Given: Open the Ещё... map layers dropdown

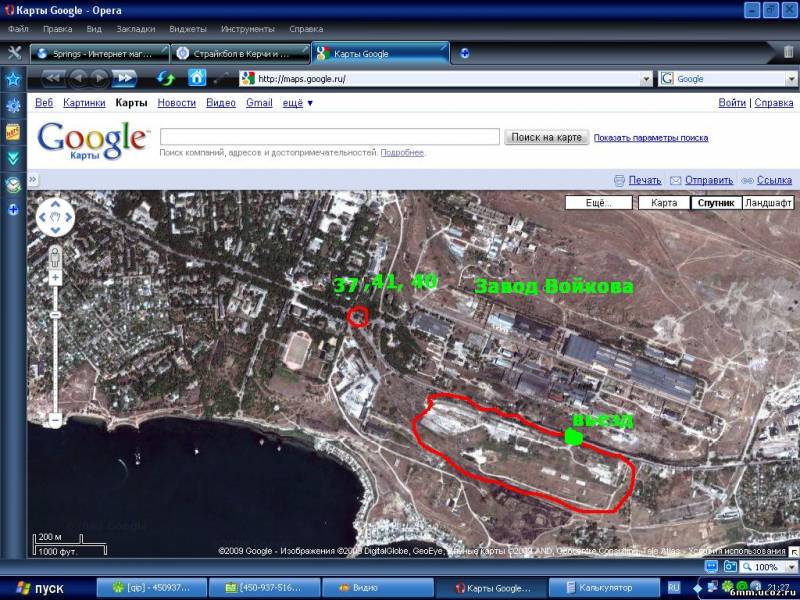Looking at the screenshot, I should coord(598,203).
